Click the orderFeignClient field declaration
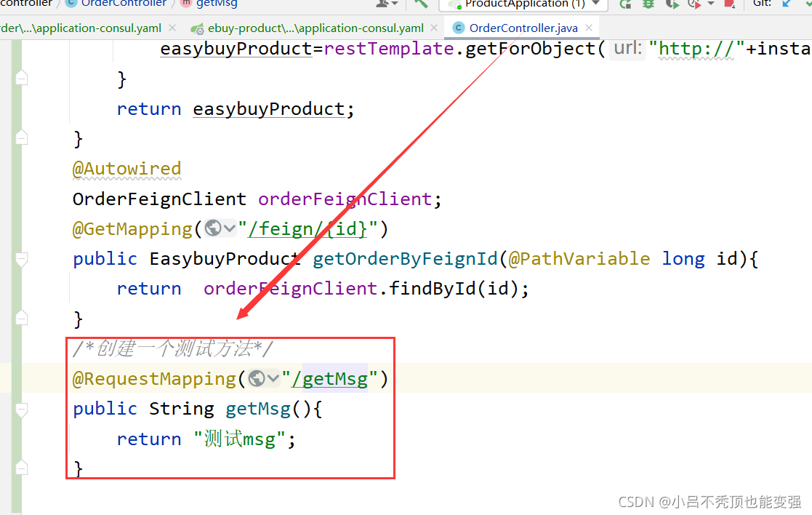Image resolution: width=812 pixels, height=515 pixels. pos(345,199)
